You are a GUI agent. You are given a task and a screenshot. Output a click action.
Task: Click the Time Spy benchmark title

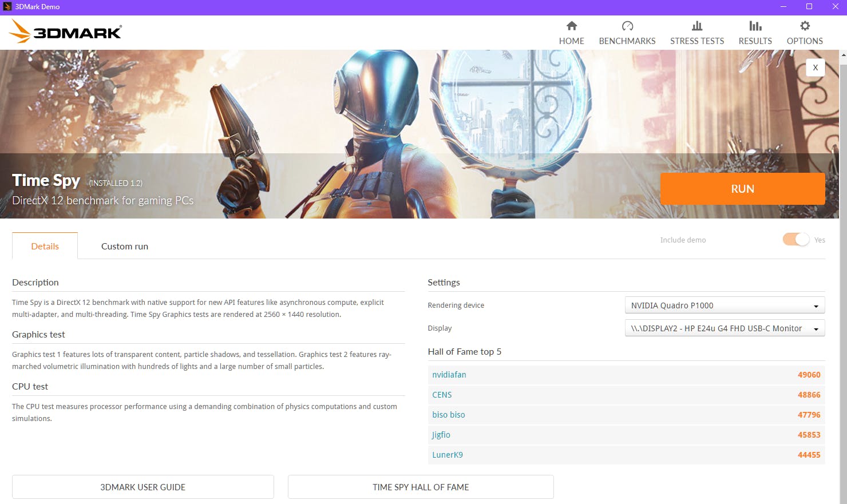coord(46,181)
